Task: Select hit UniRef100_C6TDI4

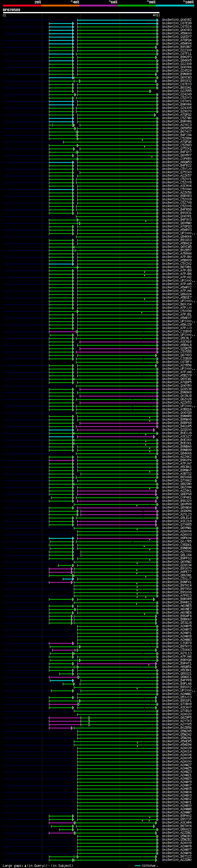Action: click(177, 26)
